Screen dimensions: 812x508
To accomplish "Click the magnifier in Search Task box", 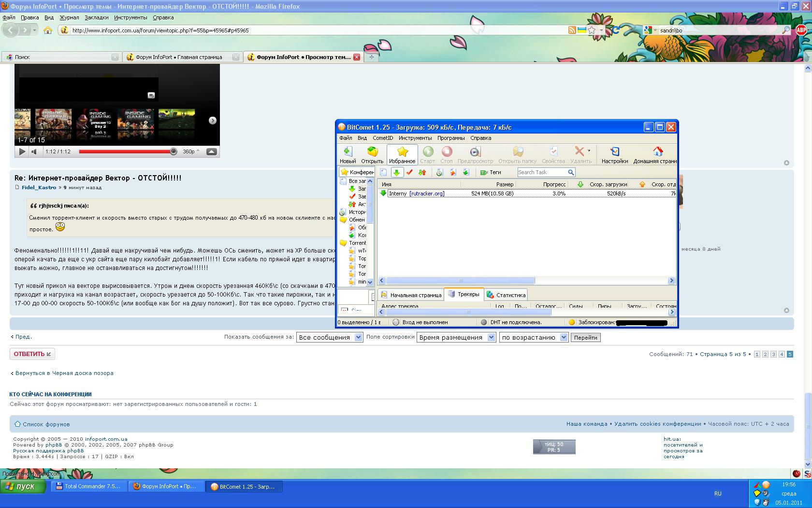I will (x=571, y=172).
